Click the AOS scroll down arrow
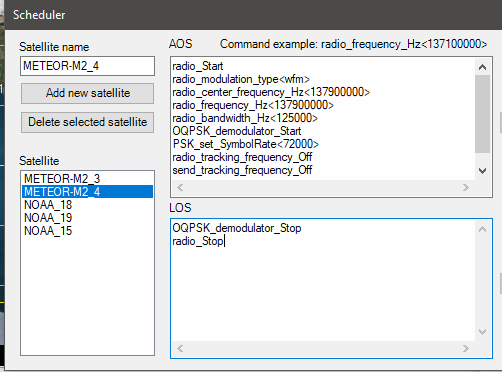This screenshot has height=372, width=502. click(482, 171)
